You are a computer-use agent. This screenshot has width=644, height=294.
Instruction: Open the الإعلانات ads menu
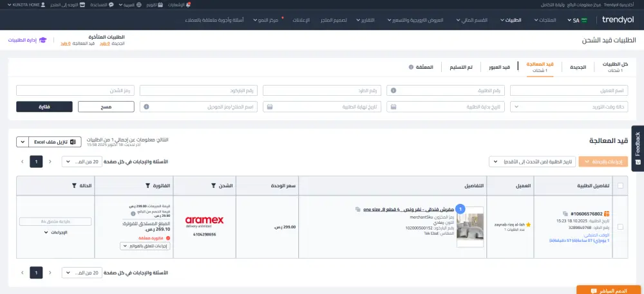point(301,20)
